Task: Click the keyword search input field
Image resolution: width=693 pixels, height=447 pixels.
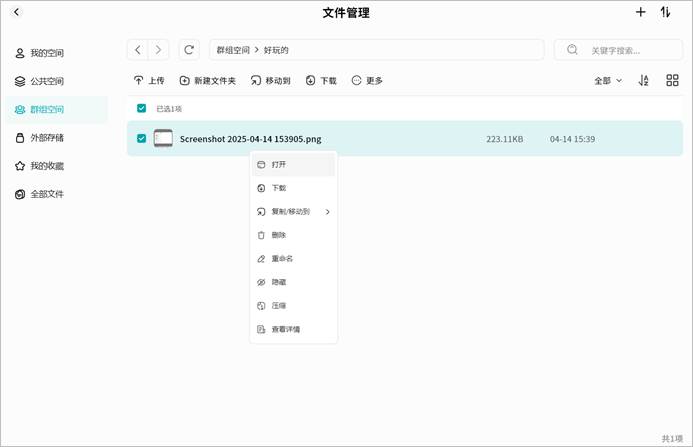Action: (620, 50)
